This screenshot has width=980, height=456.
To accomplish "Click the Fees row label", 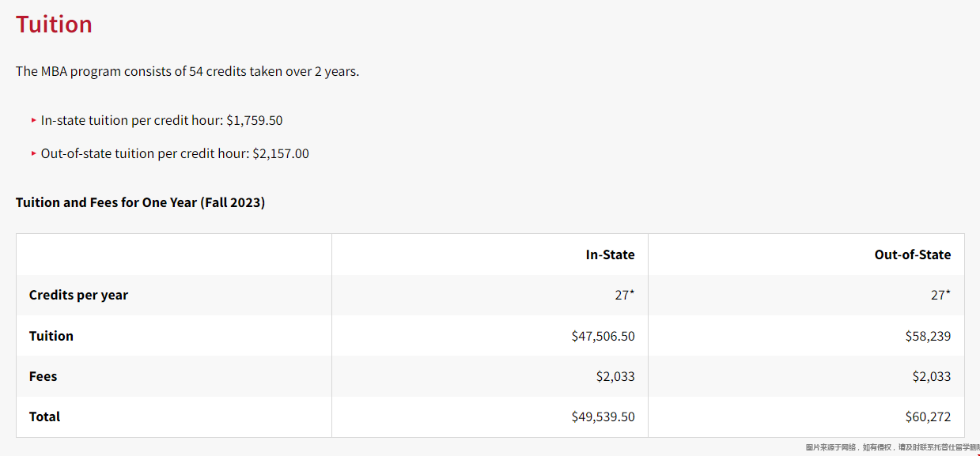I will [x=43, y=376].
